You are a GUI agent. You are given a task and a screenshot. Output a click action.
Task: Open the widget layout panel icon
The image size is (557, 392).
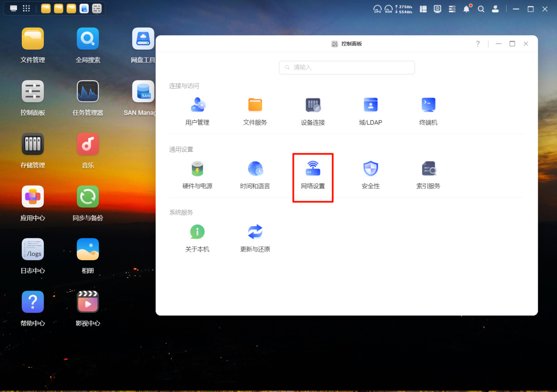point(423,9)
